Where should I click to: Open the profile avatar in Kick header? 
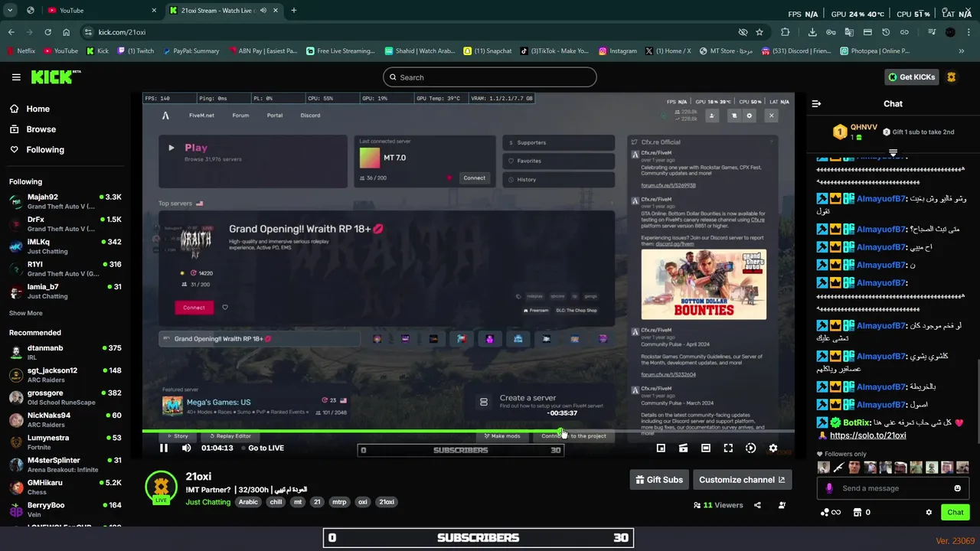click(952, 77)
